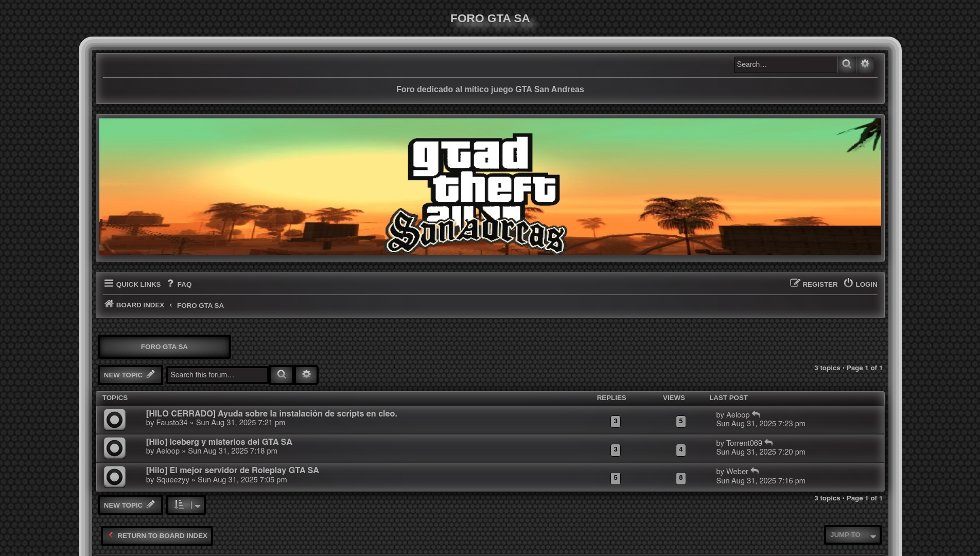The image size is (980, 556).
Task: Click the Replies column header
Action: tap(611, 397)
